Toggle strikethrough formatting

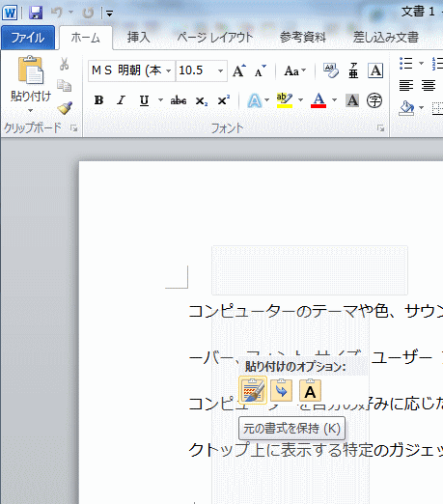click(x=179, y=100)
